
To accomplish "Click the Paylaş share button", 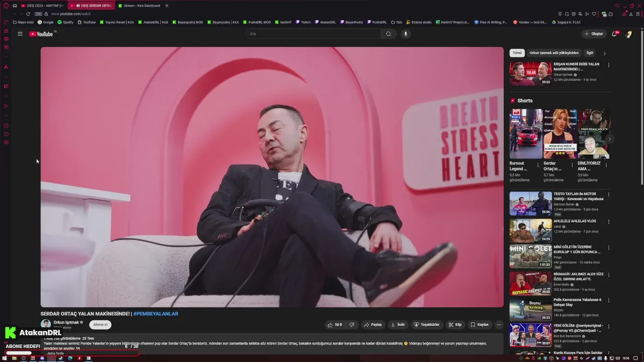I will tap(373, 325).
